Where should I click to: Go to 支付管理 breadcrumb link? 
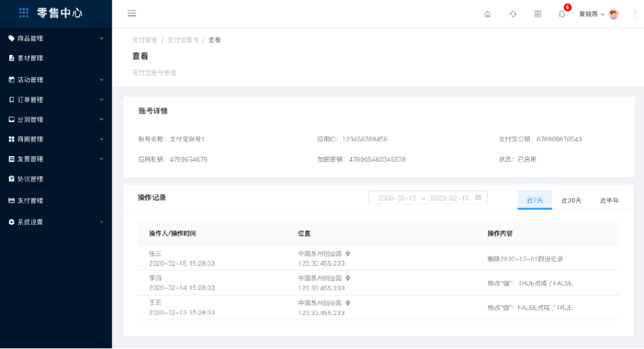click(144, 40)
